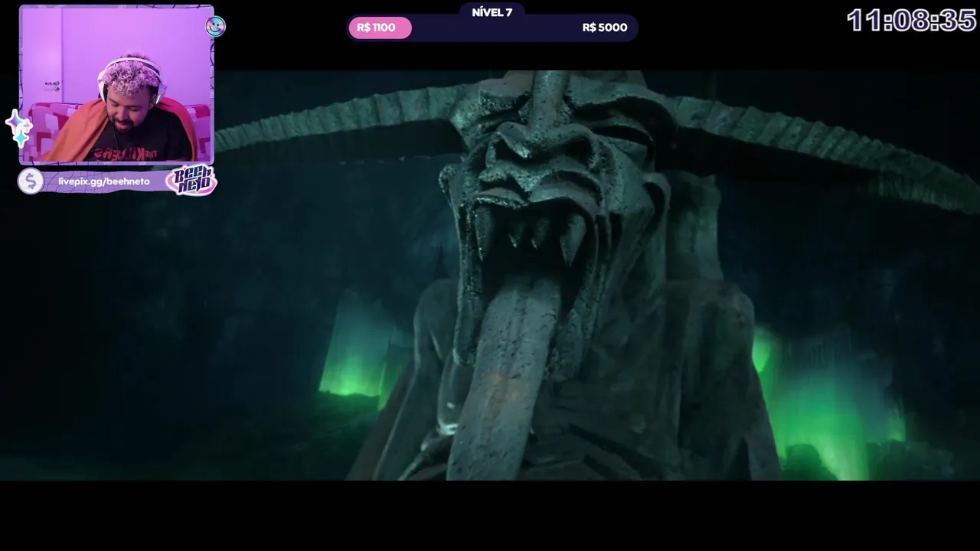This screenshot has height=551, width=980.
Task: Click the round disc icon on webcam corner
Action: point(215,28)
